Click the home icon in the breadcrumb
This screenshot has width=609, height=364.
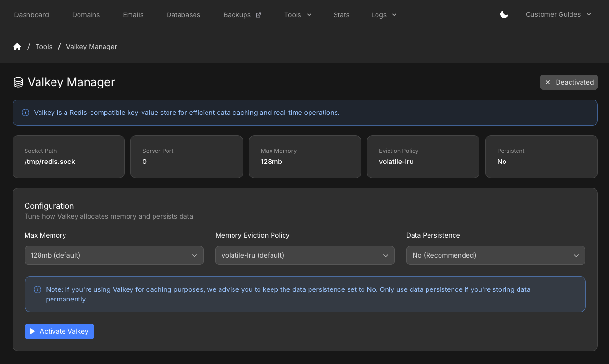(17, 47)
